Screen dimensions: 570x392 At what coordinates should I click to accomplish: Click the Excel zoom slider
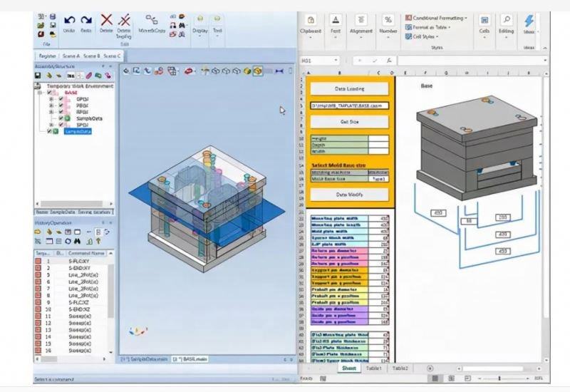click(x=499, y=378)
